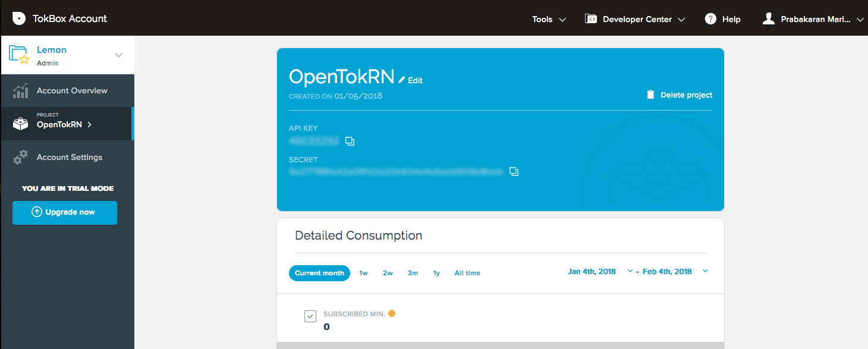868x349 pixels.
Task: Open the Help menu via question mark icon
Action: tap(710, 18)
